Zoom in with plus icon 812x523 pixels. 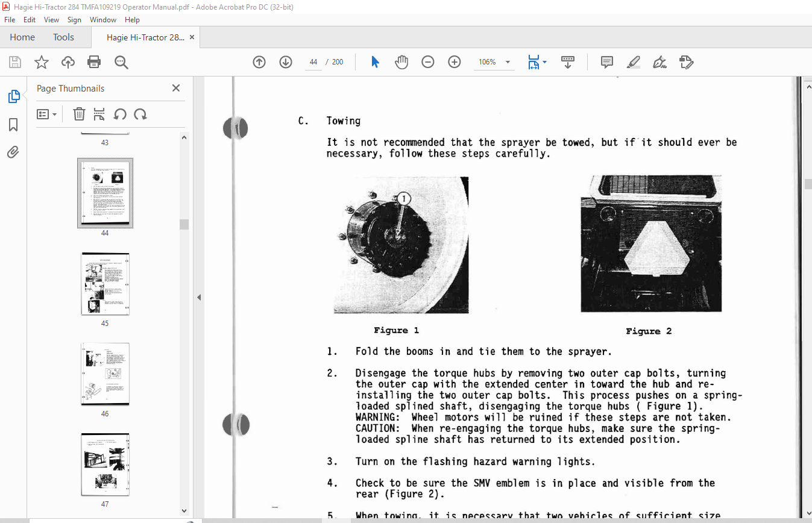click(455, 62)
